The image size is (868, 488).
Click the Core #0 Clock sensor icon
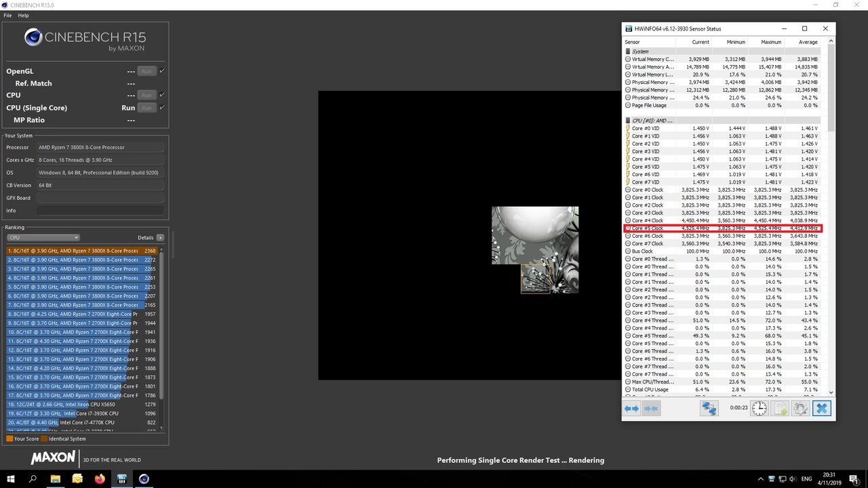click(627, 190)
